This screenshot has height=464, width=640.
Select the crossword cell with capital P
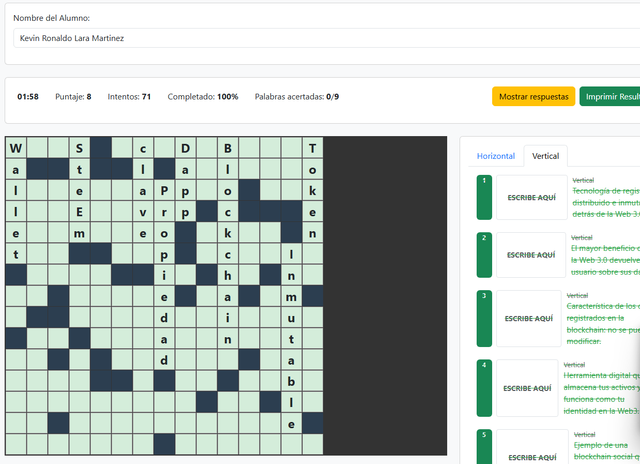pos(164,191)
